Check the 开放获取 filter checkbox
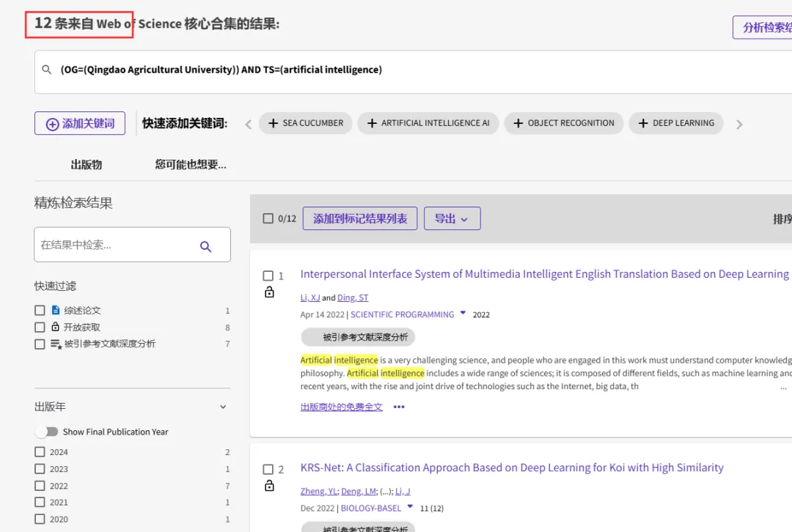This screenshot has height=532, width=792. pos(40,327)
